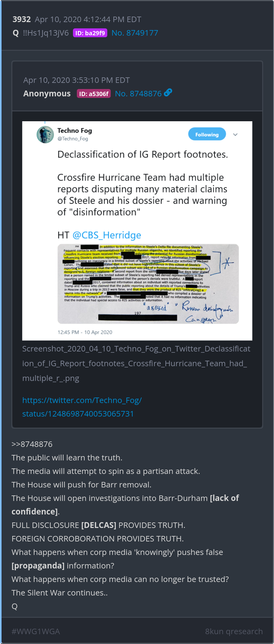Open the screenshot PNG filename

[x=136, y=363]
